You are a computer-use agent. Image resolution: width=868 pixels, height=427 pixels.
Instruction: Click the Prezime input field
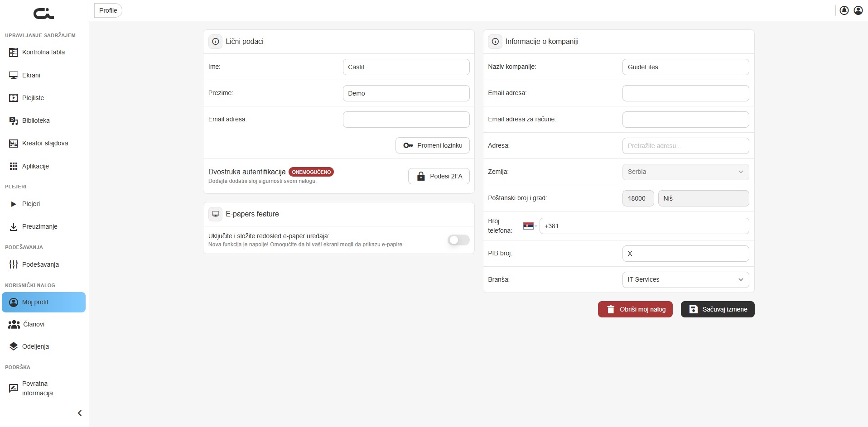[406, 93]
